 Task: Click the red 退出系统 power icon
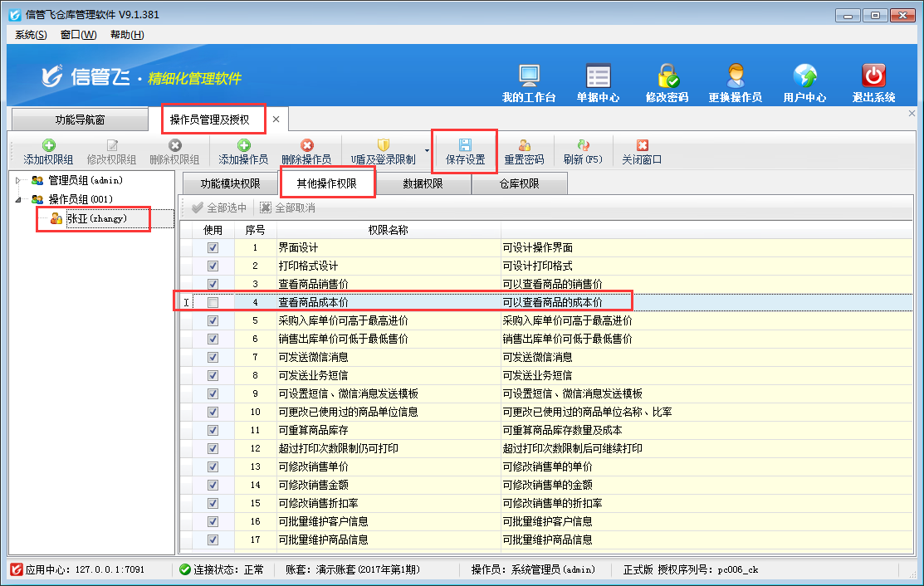873,77
